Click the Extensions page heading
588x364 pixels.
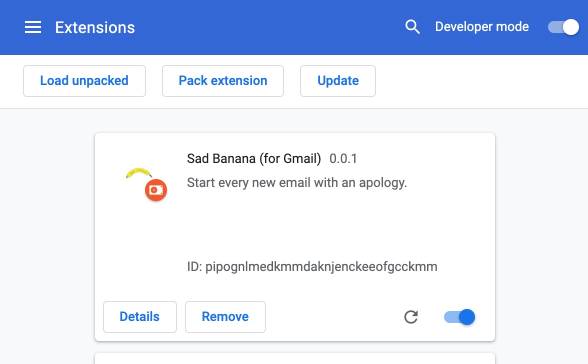(x=95, y=27)
